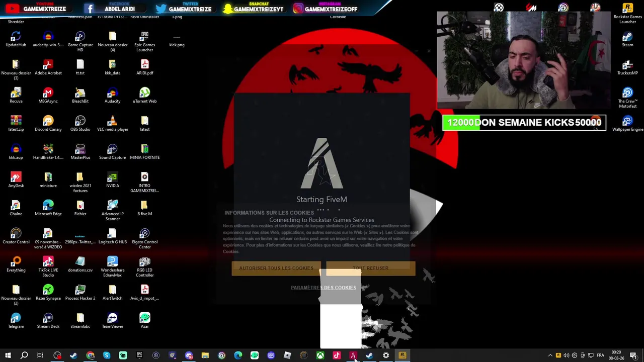Open the Azar desktop shortcut

(x=144, y=321)
